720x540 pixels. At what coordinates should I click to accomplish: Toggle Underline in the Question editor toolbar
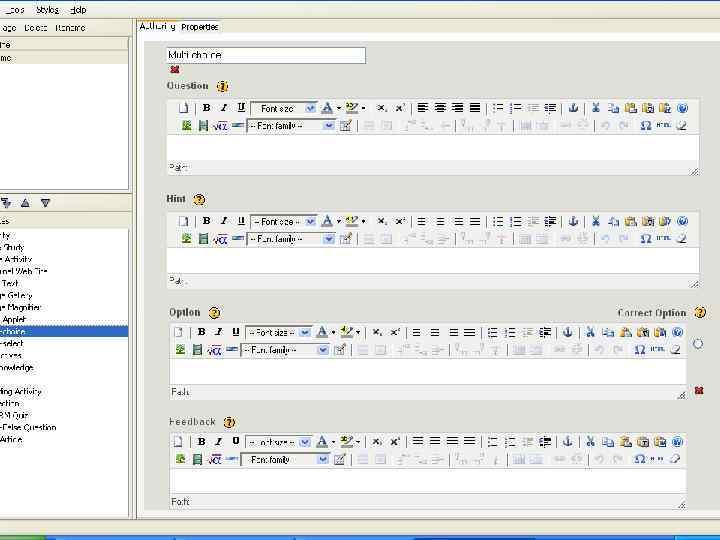tap(241, 108)
